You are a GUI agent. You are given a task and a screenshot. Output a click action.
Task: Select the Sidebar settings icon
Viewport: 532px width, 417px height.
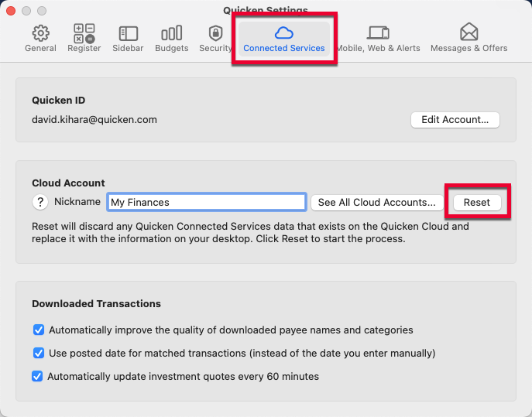tap(129, 33)
